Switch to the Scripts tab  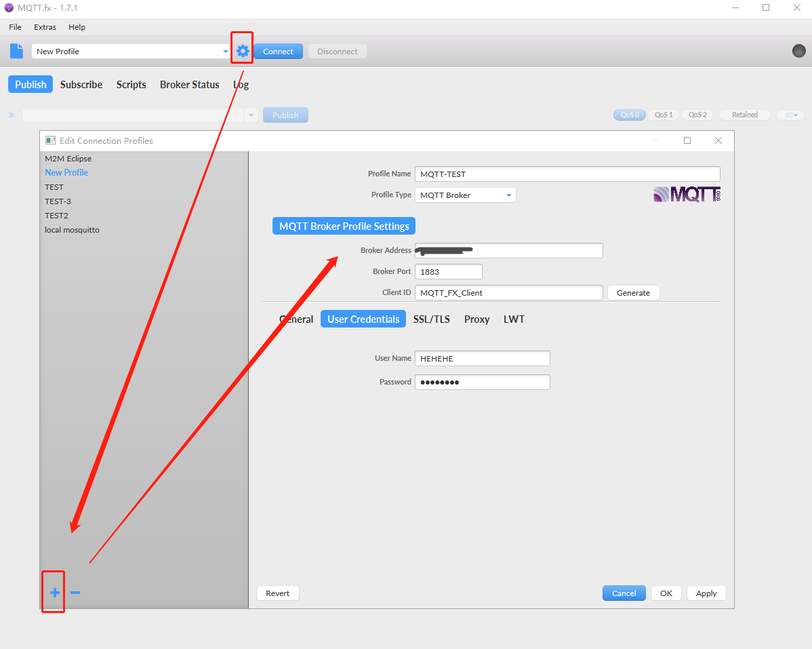tap(131, 84)
